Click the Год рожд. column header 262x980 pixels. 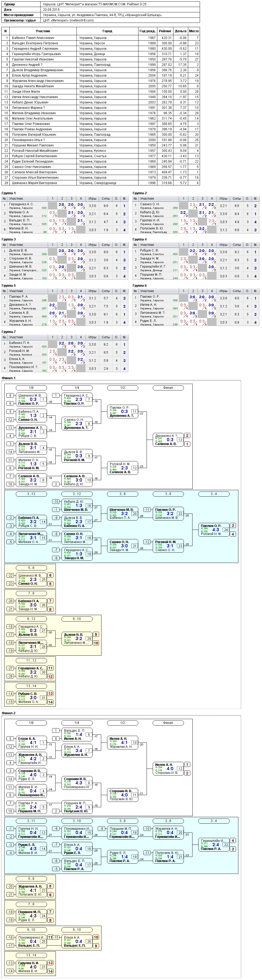[148, 31]
